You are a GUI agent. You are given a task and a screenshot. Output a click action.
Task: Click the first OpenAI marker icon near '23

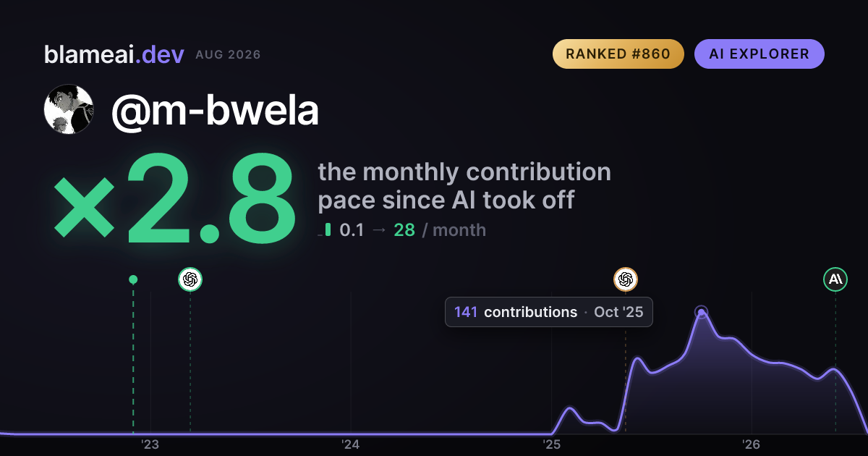190,279
